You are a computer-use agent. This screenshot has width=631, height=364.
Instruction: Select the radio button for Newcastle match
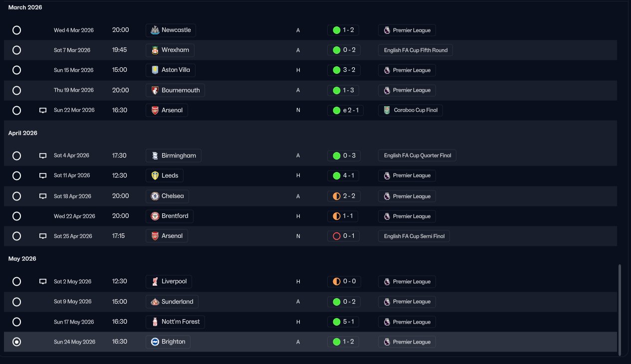pyautogui.click(x=16, y=30)
